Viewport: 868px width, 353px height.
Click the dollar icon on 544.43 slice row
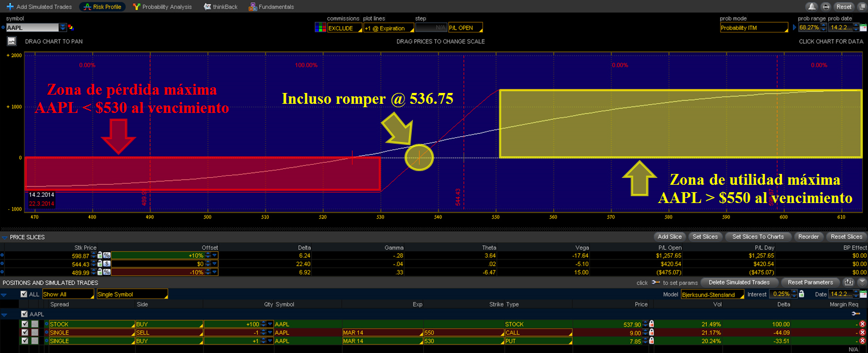(107, 264)
